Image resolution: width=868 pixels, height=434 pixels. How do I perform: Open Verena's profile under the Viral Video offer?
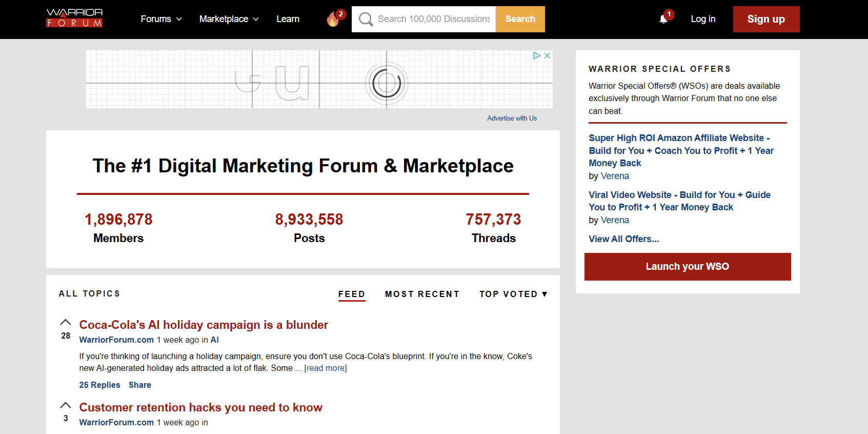click(x=615, y=220)
